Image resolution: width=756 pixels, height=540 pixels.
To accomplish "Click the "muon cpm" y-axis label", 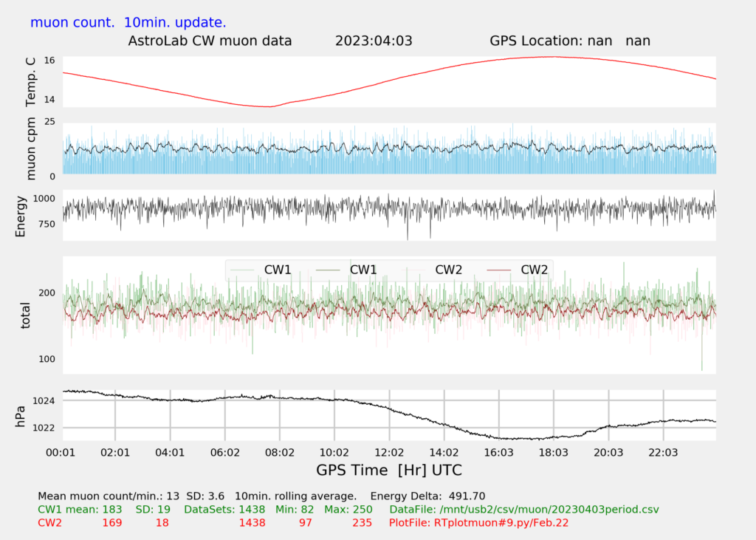I will (x=30, y=148).
